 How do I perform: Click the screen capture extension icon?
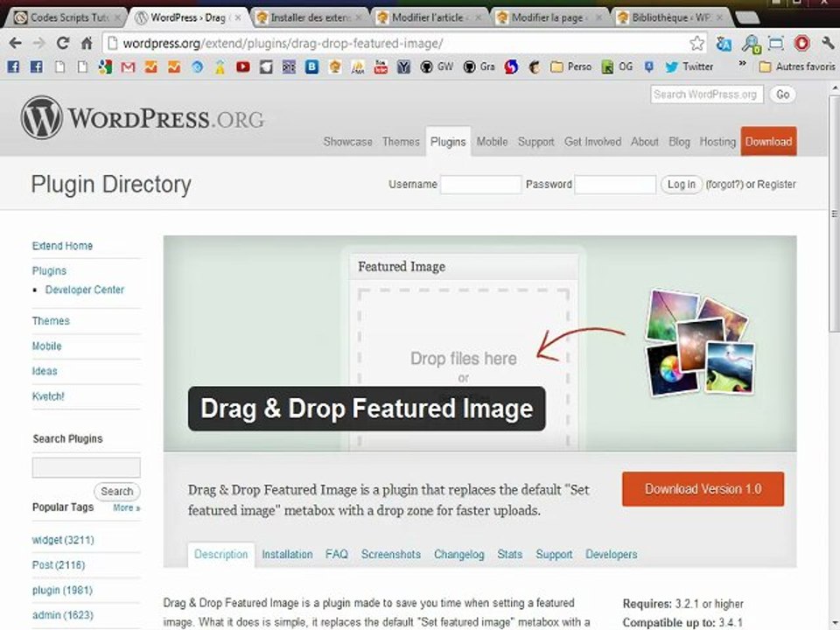pyautogui.click(x=776, y=43)
